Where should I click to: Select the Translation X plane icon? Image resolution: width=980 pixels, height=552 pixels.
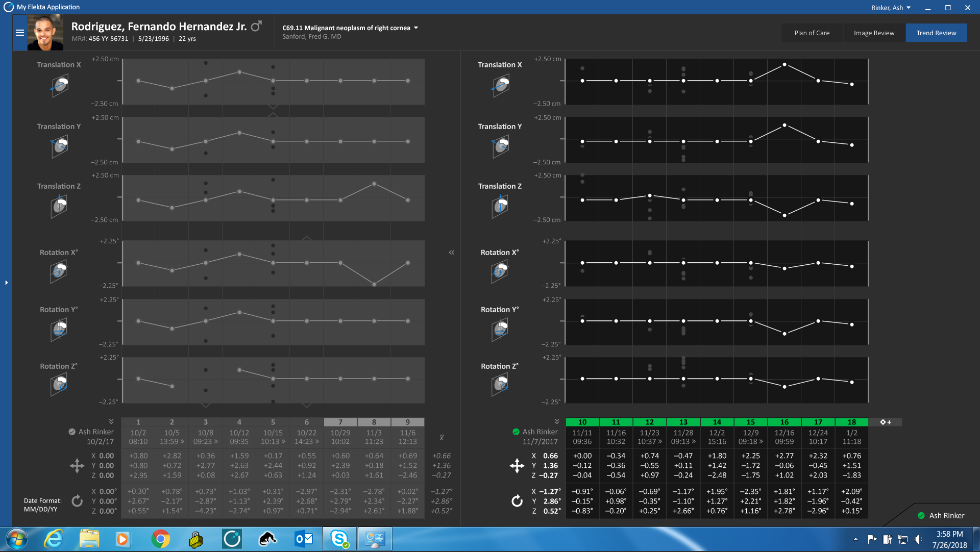point(60,85)
